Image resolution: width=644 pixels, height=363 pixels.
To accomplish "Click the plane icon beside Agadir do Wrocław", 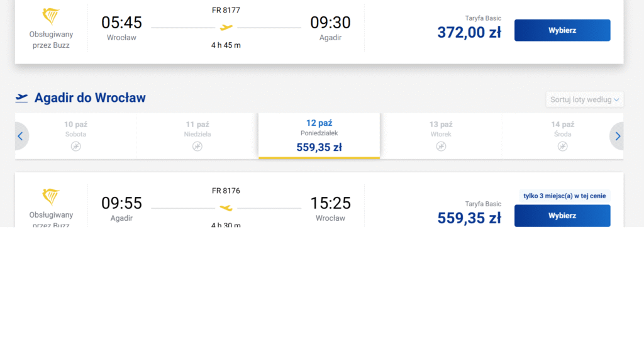I will (x=22, y=98).
